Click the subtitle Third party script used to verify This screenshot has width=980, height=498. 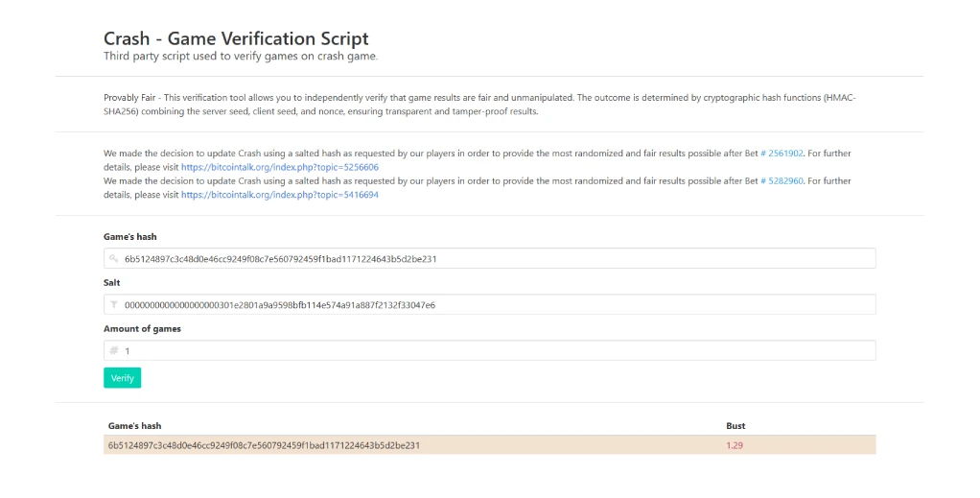point(241,57)
